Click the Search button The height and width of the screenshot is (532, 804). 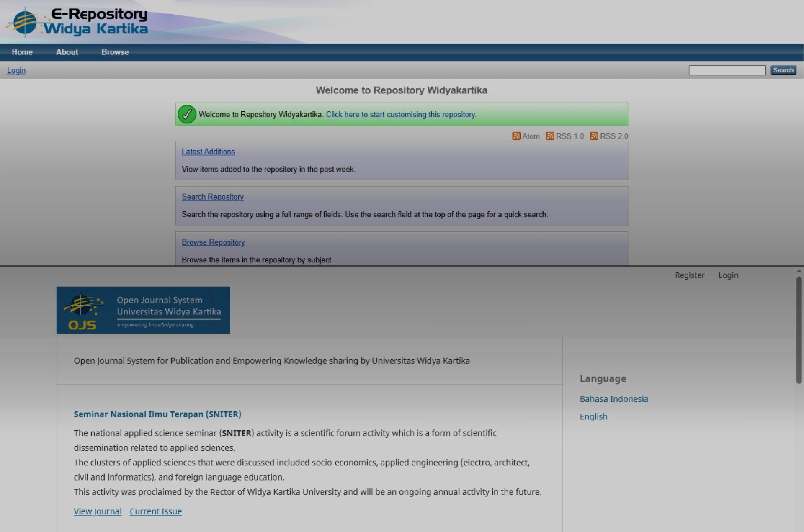point(783,70)
